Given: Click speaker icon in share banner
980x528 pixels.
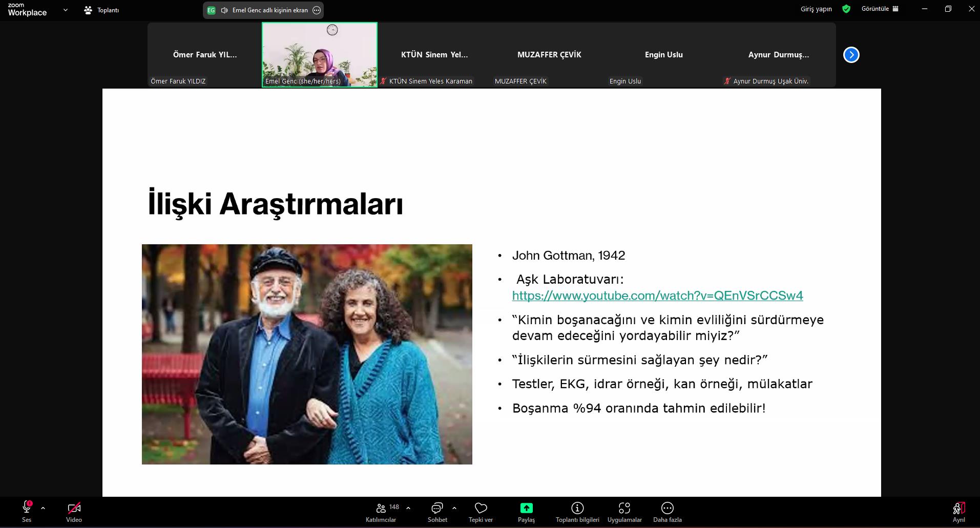Looking at the screenshot, I should pyautogui.click(x=224, y=10).
